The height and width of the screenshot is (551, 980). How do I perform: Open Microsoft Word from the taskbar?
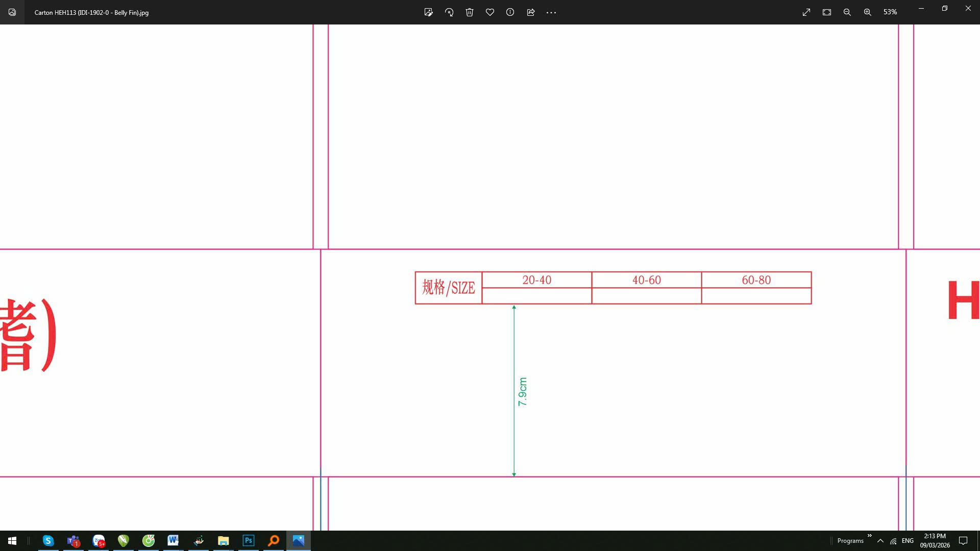tap(173, 541)
